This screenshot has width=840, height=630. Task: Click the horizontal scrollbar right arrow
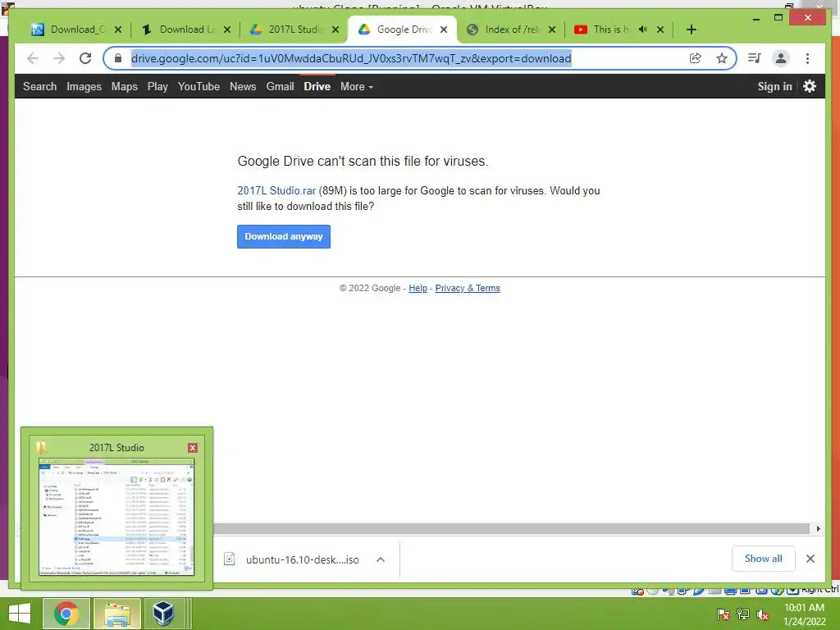click(818, 529)
